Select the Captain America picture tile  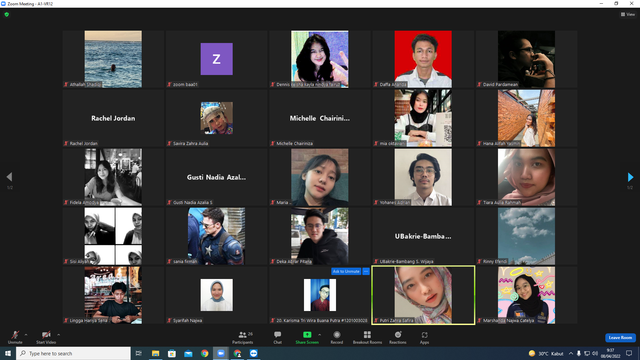tap(216, 236)
